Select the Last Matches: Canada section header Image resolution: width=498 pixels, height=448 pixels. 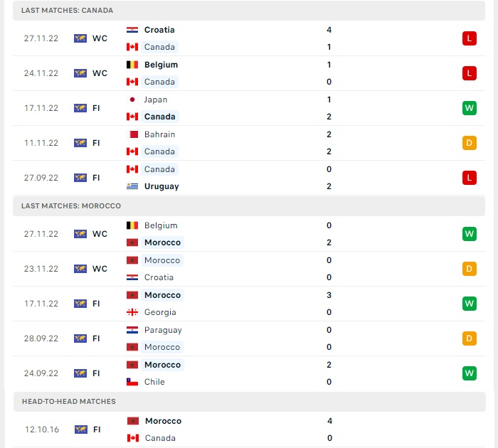point(249,11)
